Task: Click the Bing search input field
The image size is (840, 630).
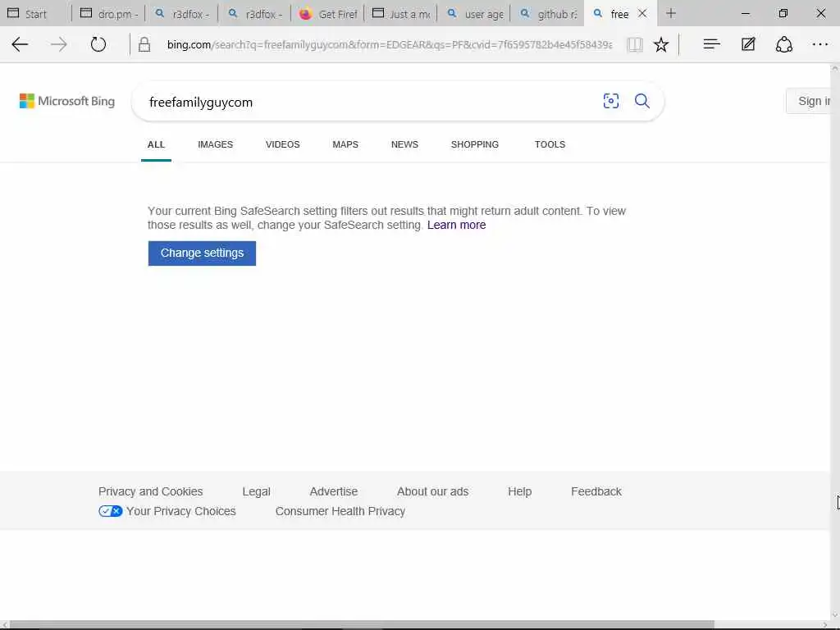Action: tap(370, 102)
